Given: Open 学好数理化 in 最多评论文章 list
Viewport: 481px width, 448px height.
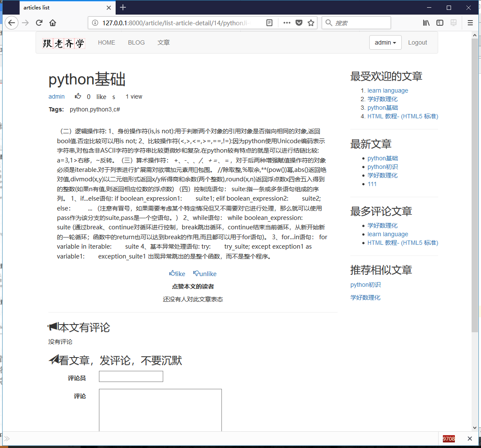Looking at the screenshot, I should [x=382, y=226].
